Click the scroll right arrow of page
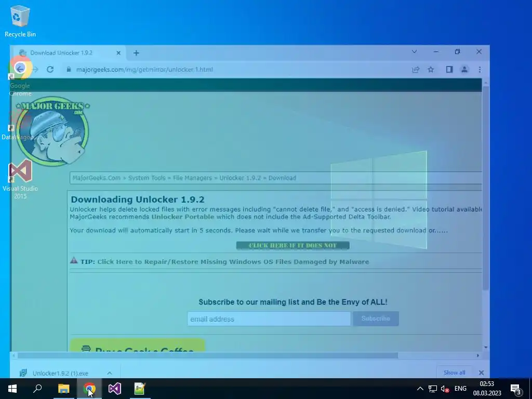The width and height of the screenshot is (532, 399). click(478, 355)
